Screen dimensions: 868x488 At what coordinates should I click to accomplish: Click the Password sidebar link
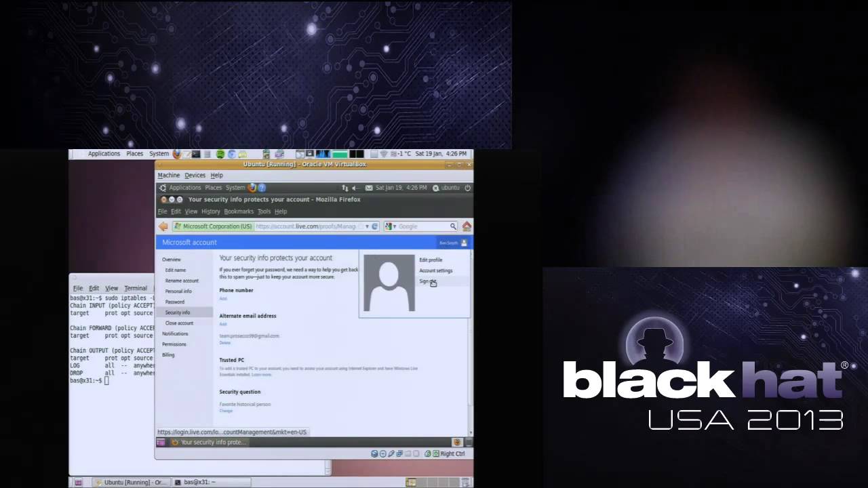coord(175,302)
